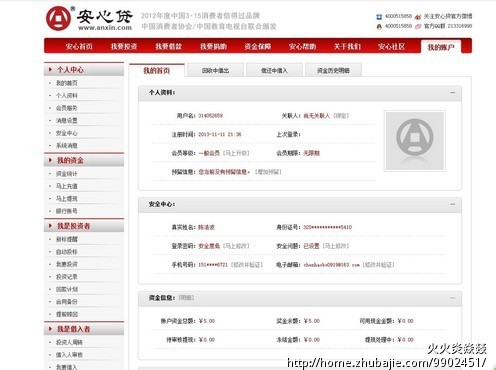Screen dimensions: 496x370
Task: Click [修改并验证] beside 手机号码
Action: 247,265
